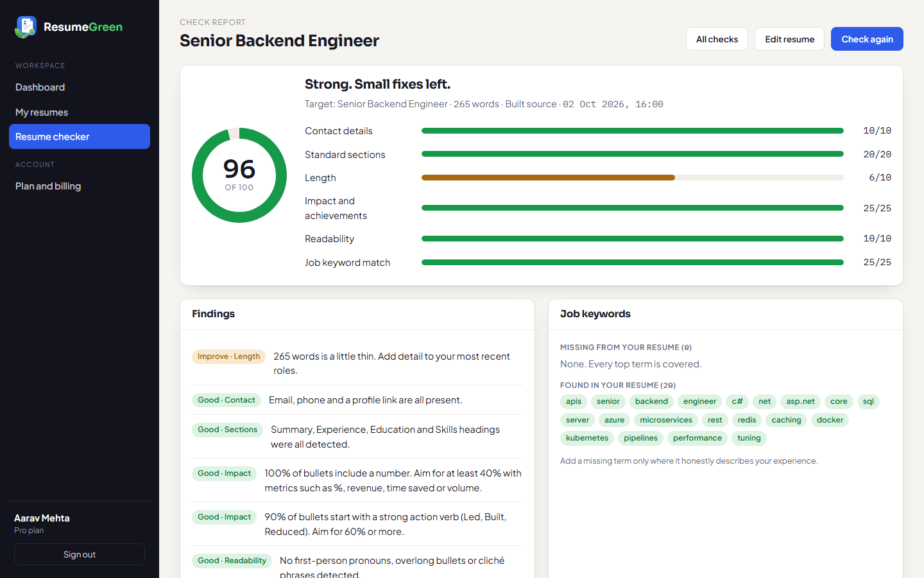Select the tuning keyword chip

[749, 438]
